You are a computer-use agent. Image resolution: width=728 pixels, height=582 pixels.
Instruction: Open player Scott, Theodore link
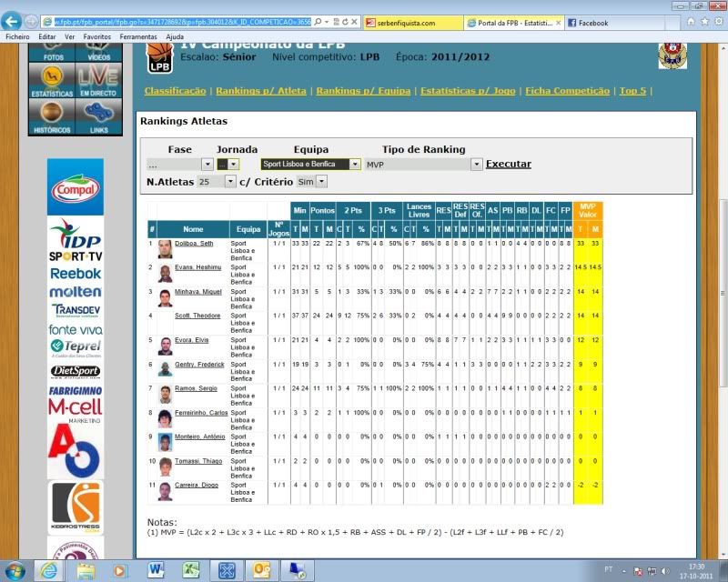[197, 316]
